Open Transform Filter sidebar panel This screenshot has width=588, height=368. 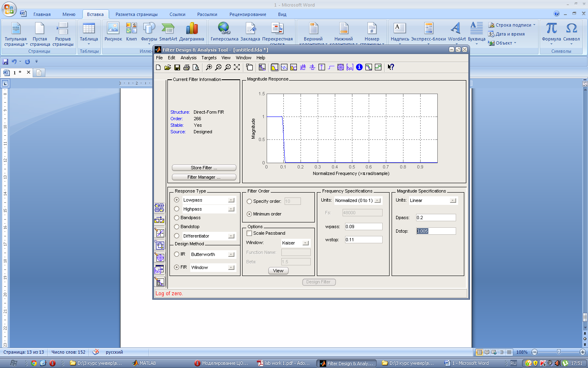pyautogui.click(x=159, y=220)
